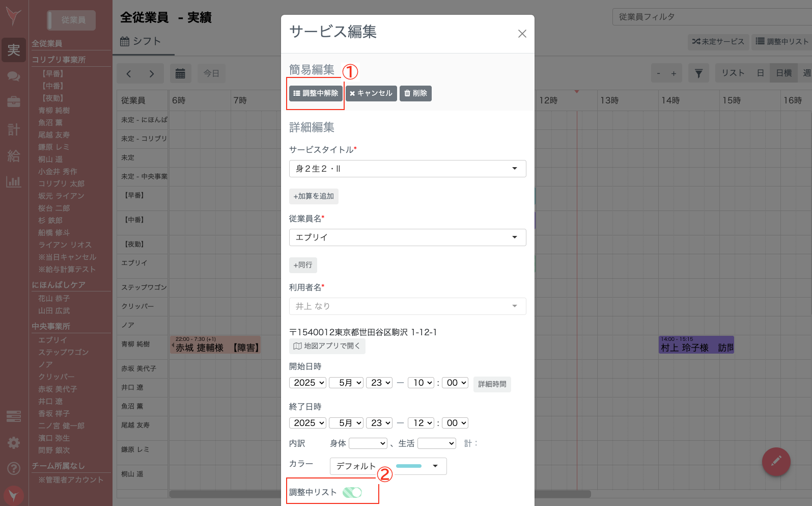Open 調整中リスト button in top bar
This screenshot has height=506, width=812.
pos(782,42)
